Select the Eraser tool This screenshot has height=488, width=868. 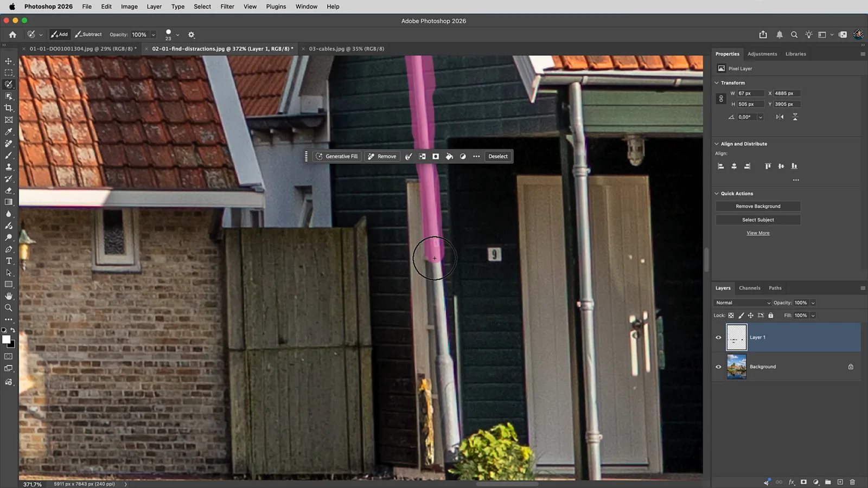[x=9, y=190]
